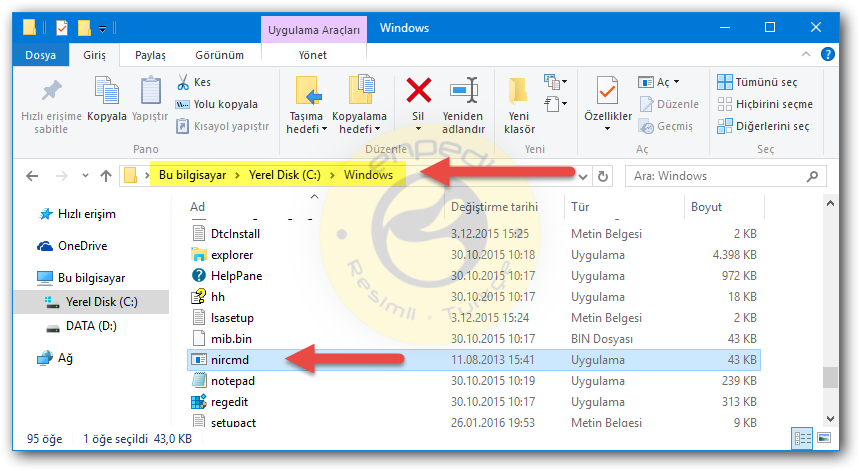
Task: Sort by the Boyut column header
Action: pos(706,207)
